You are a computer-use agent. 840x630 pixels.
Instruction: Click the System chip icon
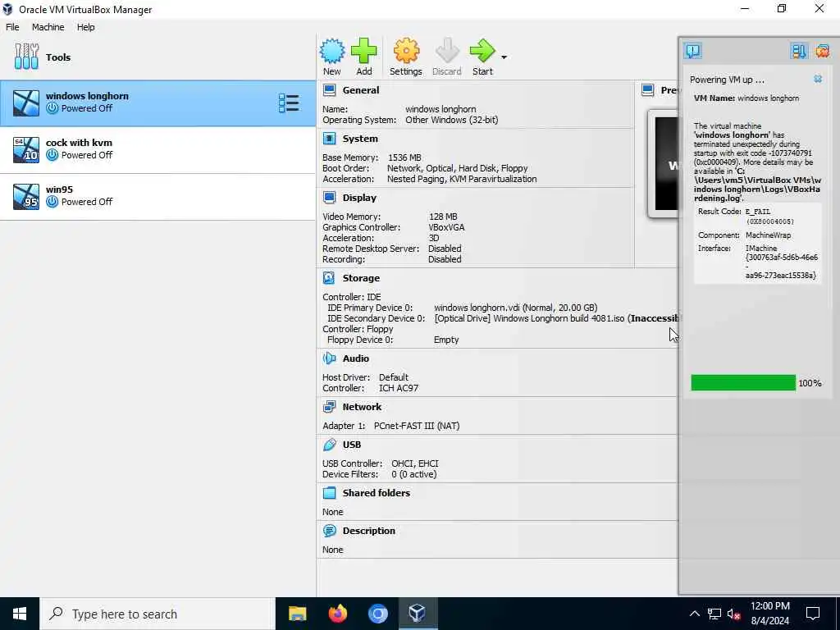(329, 138)
